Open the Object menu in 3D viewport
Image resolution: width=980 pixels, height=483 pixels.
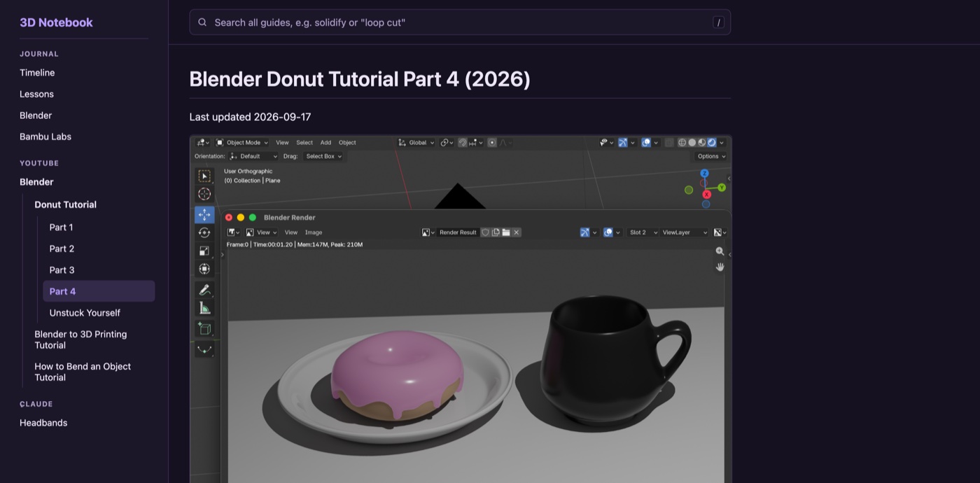347,143
